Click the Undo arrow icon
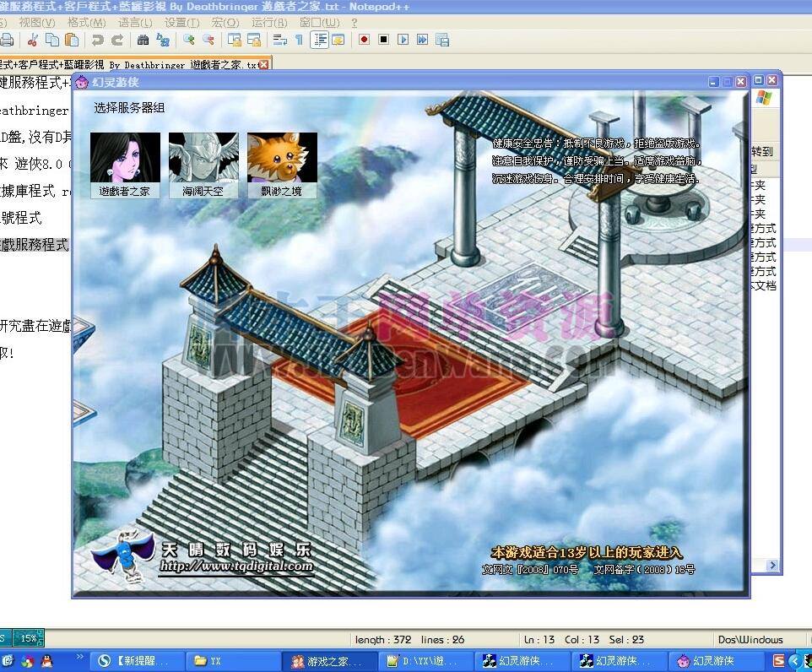Viewport: 812px width, 672px height. point(97,40)
